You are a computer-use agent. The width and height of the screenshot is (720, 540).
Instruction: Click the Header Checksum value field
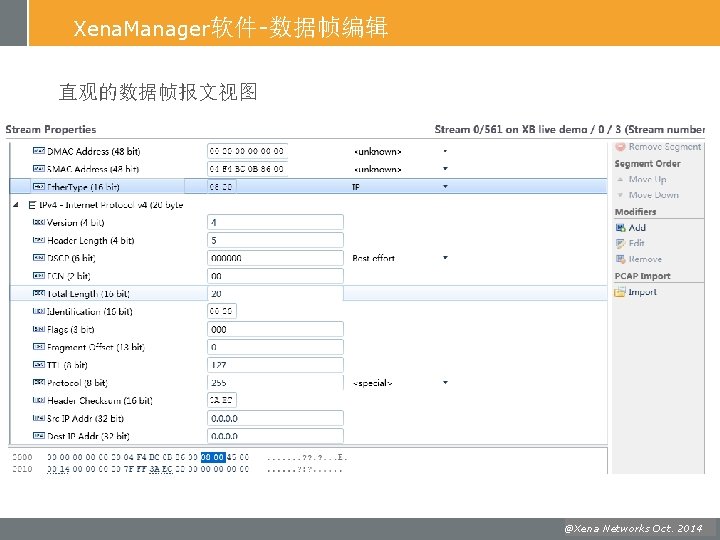pos(222,400)
